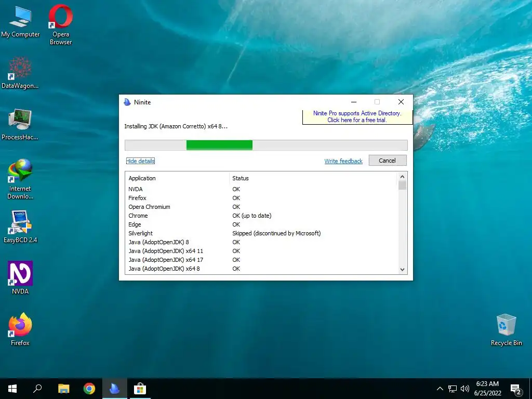
Task: Select the Silverlight row
Action: tap(261, 233)
